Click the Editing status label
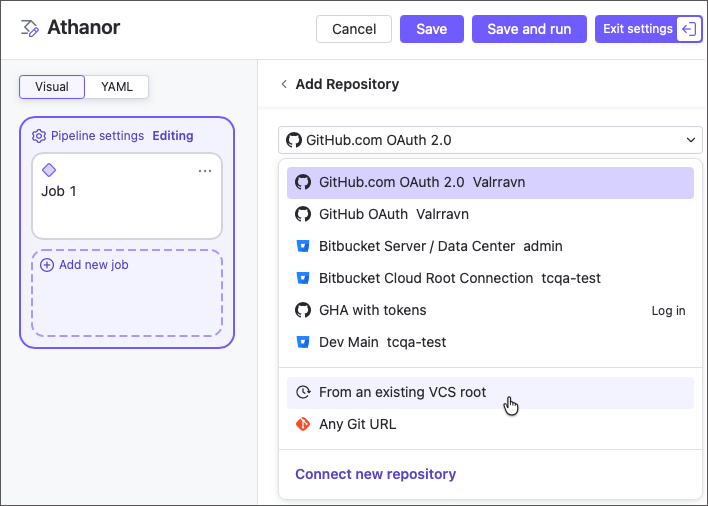Image resolution: width=708 pixels, height=506 pixels. pyautogui.click(x=173, y=136)
